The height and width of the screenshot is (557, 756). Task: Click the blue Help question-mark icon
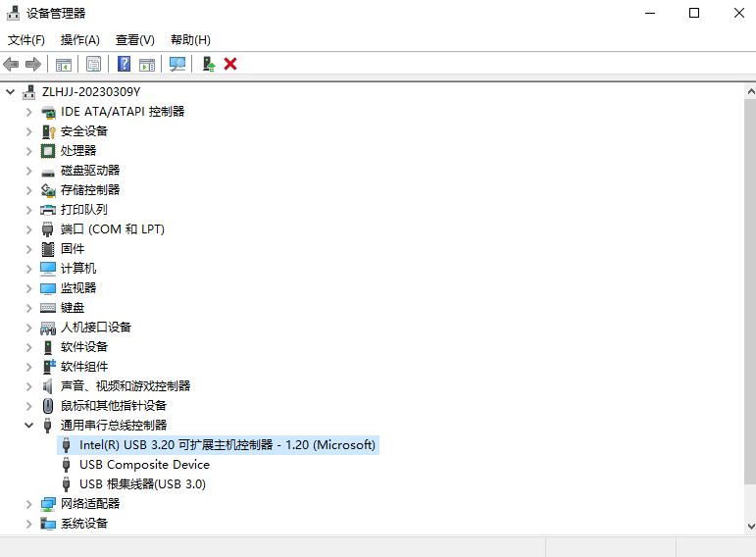pyautogui.click(x=124, y=64)
